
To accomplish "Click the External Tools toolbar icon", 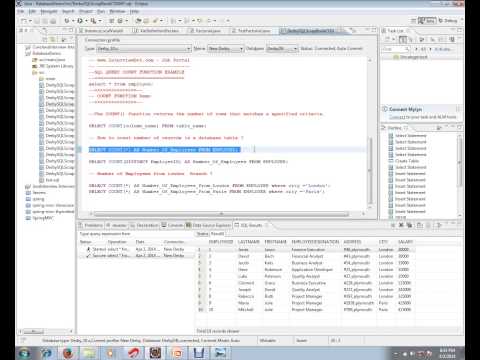I will pyautogui.click(x=93, y=21).
